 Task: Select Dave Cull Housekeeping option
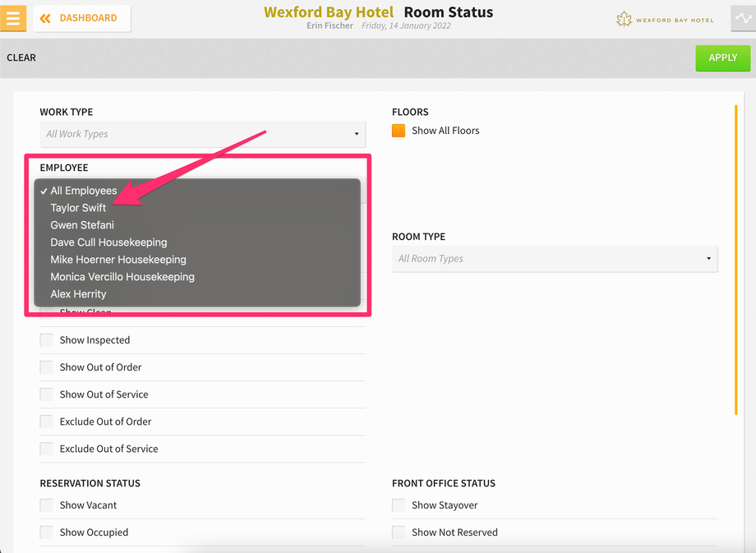[197, 242]
